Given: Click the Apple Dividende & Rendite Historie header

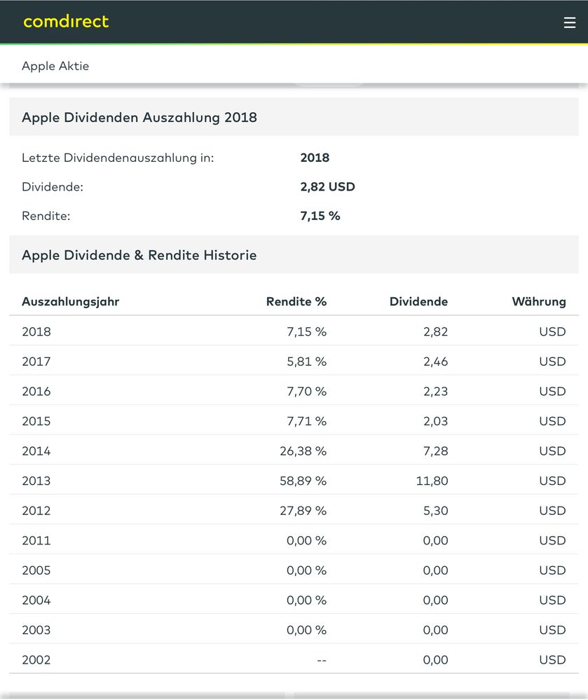Looking at the screenshot, I should 139,255.
